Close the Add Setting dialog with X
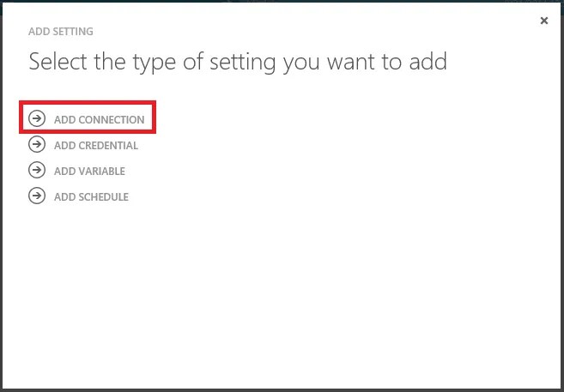564x392 pixels. pyautogui.click(x=544, y=21)
